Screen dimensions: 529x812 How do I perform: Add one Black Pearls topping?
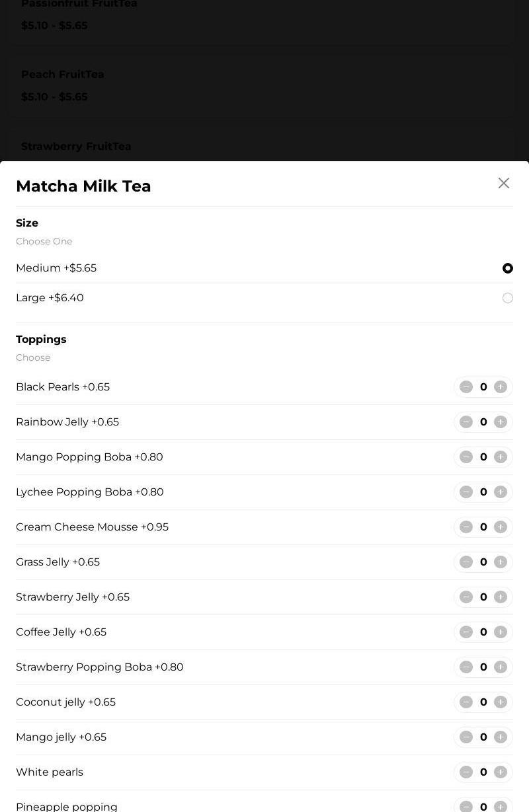pyautogui.click(x=501, y=387)
